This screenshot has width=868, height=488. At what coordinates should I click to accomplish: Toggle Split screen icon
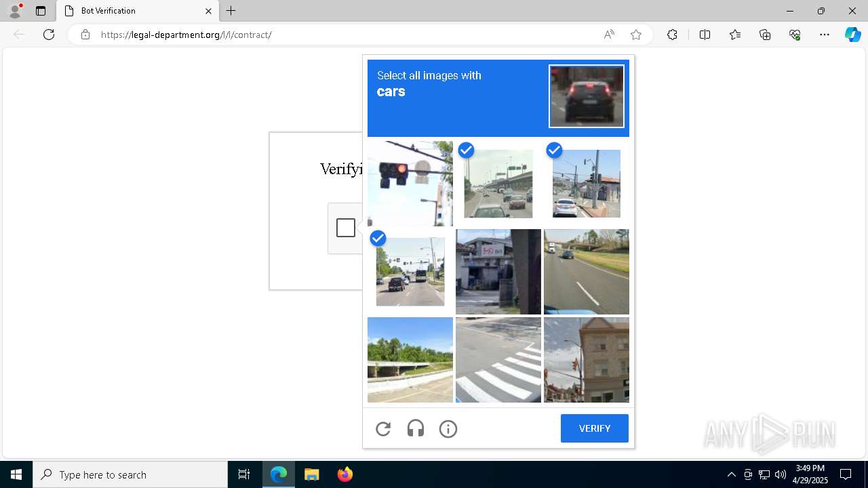(705, 35)
